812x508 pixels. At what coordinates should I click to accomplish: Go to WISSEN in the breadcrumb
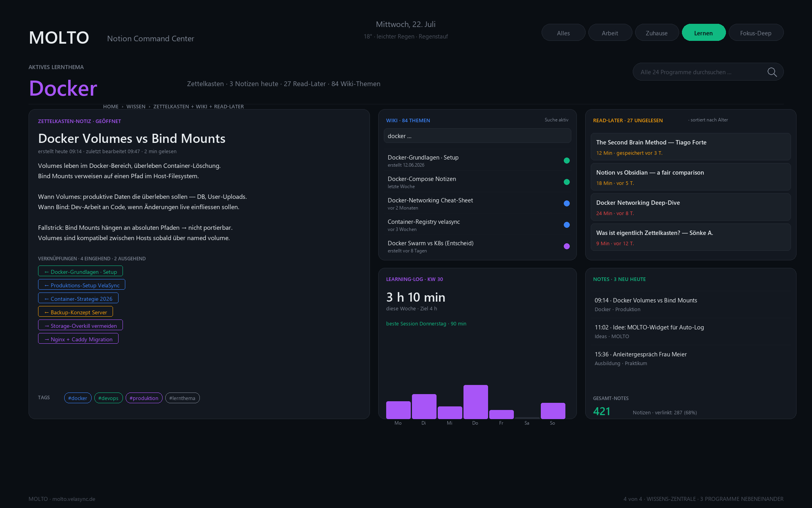tap(136, 106)
